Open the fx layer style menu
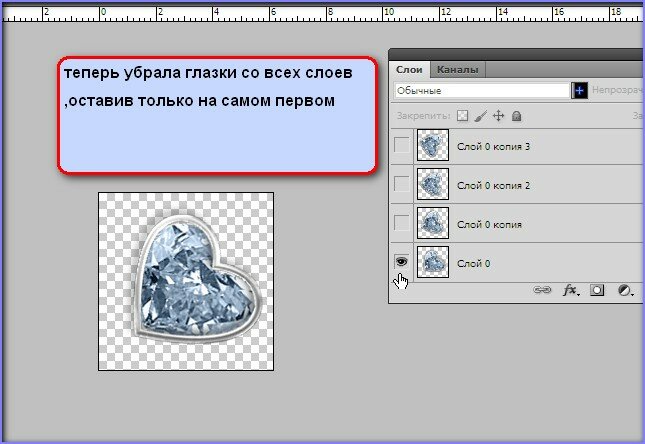 [x=572, y=290]
